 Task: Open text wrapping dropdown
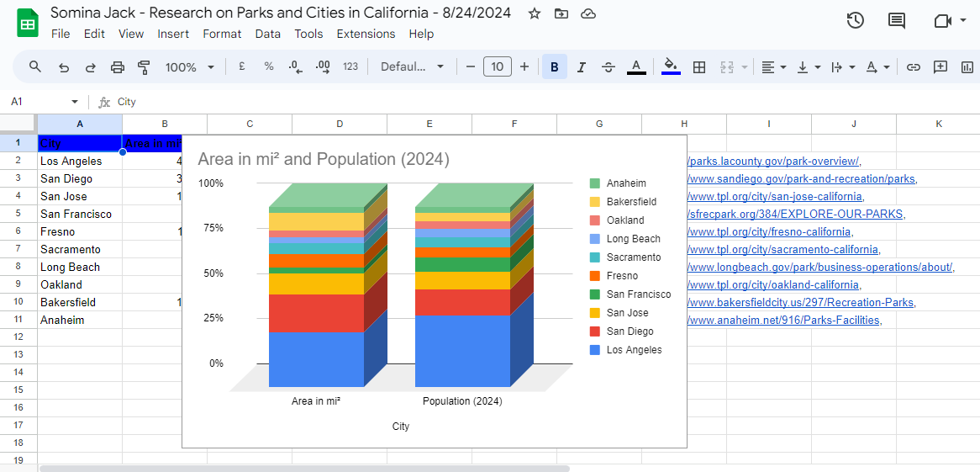point(843,67)
